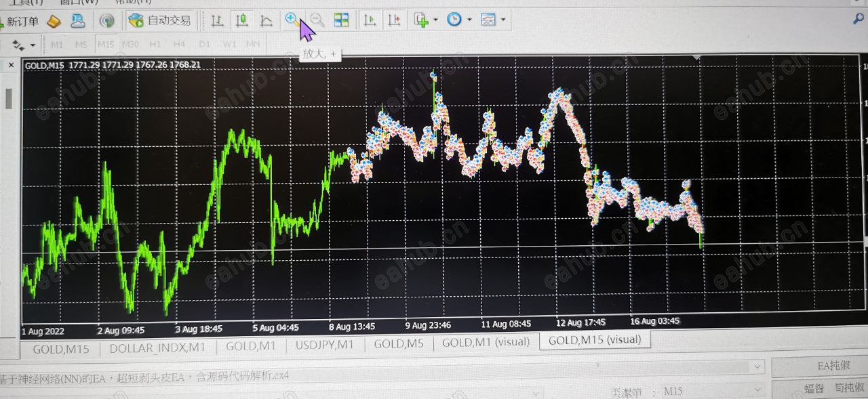
Task: Click the chart templates icon
Action: coord(488,20)
